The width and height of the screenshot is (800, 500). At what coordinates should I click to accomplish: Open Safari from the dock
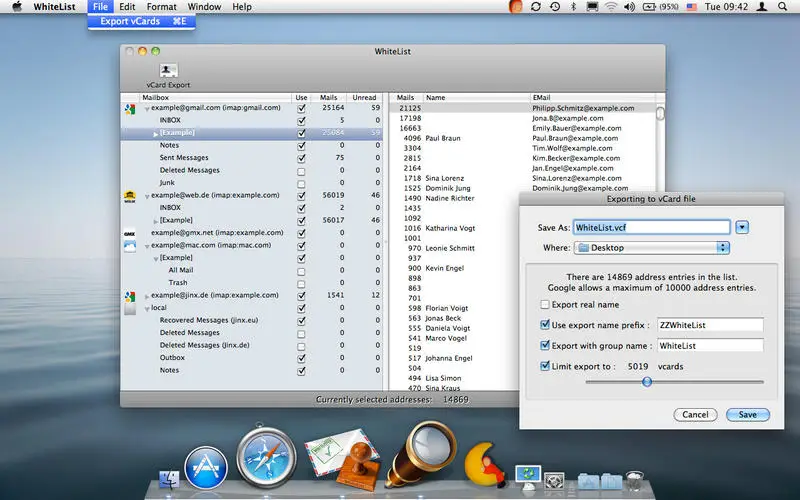click(x=266, y=459)
